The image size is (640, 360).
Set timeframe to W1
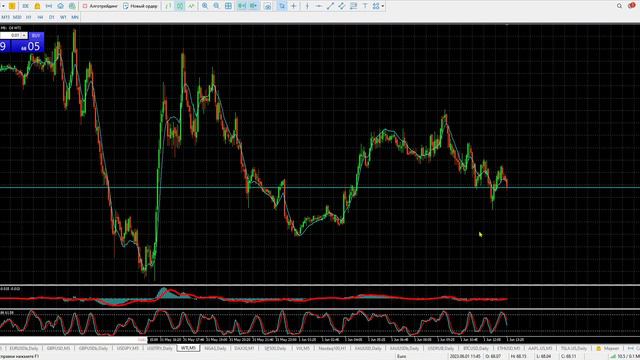click(63, 17)
